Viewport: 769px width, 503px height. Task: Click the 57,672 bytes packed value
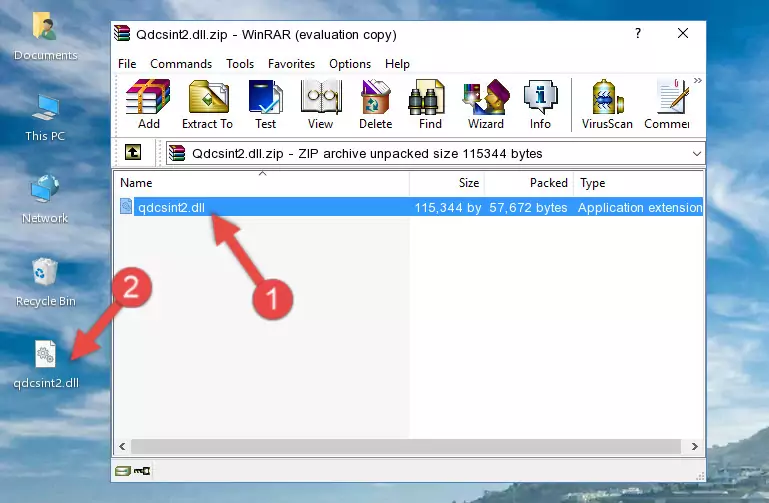point(528,207)
